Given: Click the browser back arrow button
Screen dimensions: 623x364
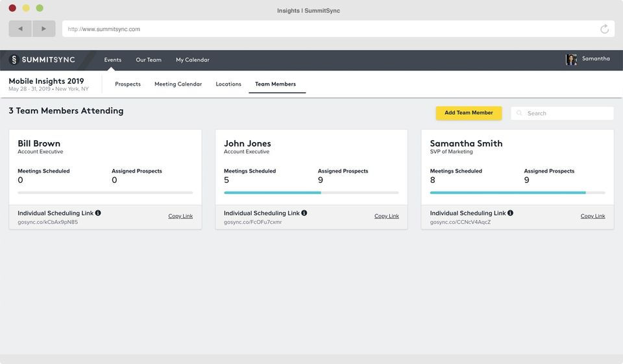Looking at the screenshot, I should click(x=20, y=29).
